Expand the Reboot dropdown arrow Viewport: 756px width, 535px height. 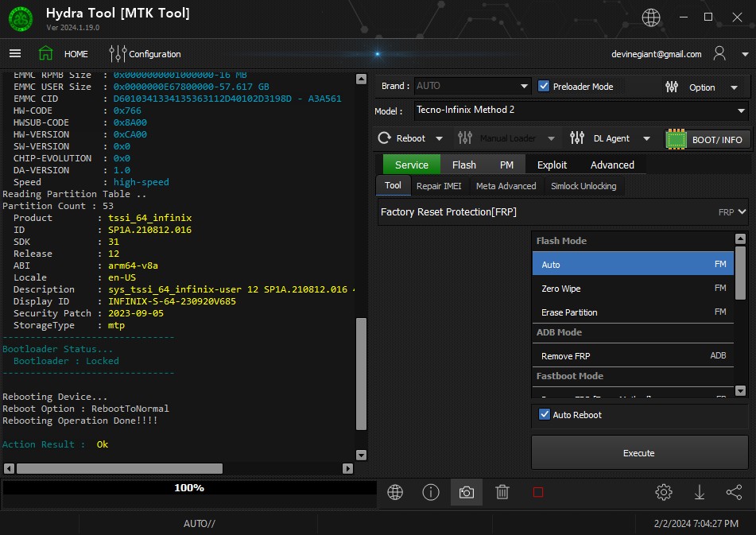440,139
